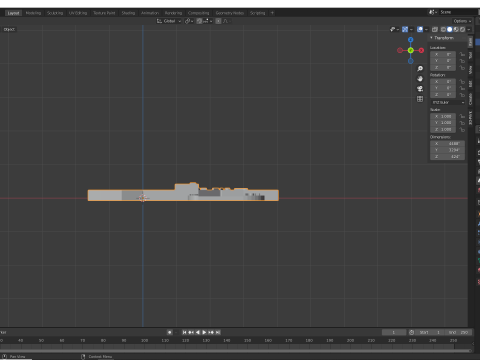Screen dimensions: 480x360
Task: Toggle the camera view icon
Action: pyautogui.click(x=420, y=89)
